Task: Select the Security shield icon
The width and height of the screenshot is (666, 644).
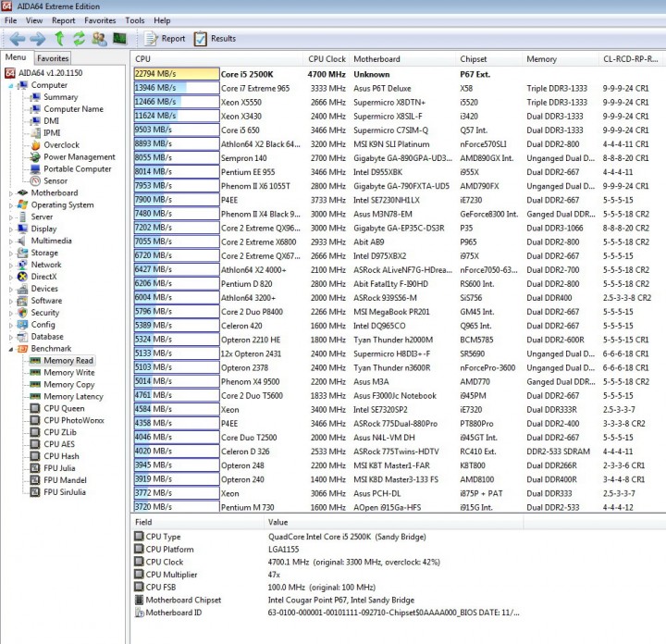Action: pos(22,312)
